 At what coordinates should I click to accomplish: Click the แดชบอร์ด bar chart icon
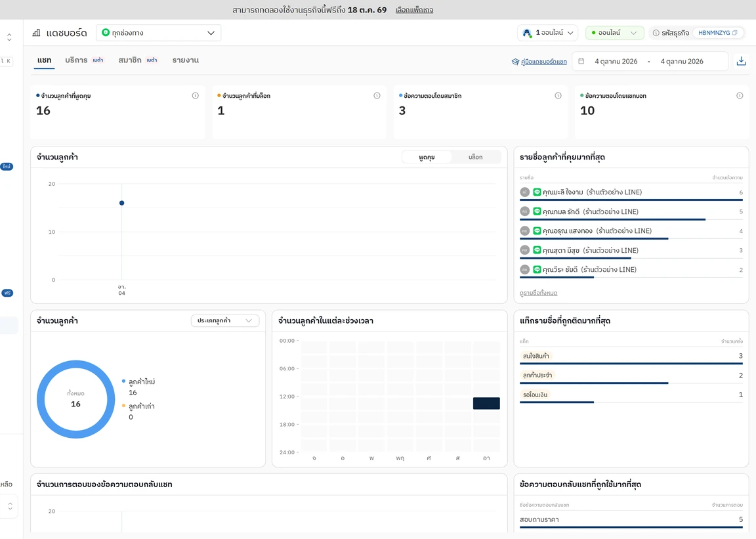(x=36, y=33)
